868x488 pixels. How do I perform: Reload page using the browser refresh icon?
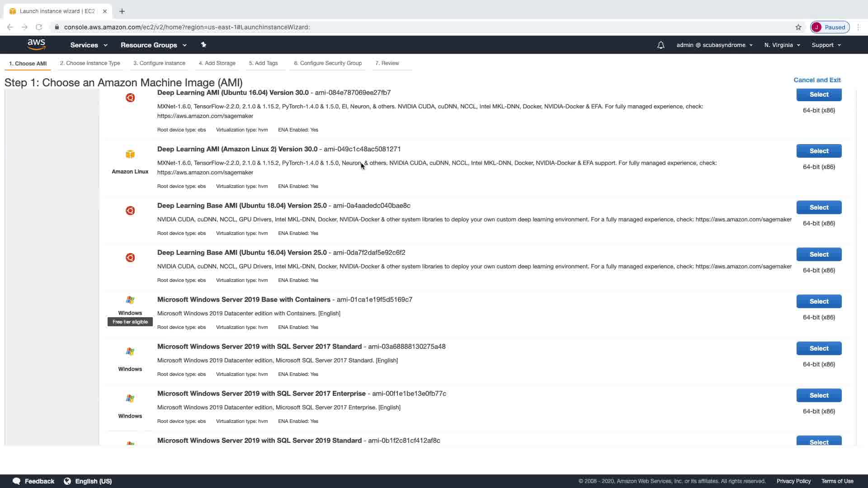[x=39, y=27]
